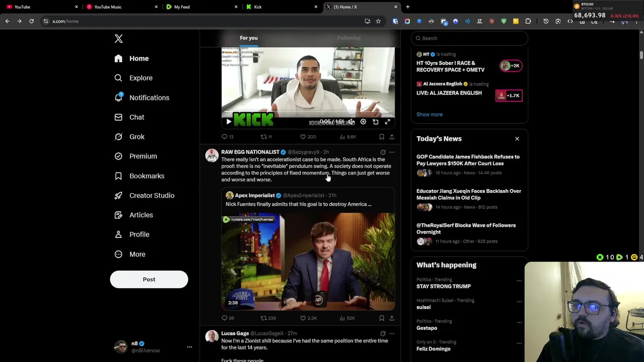Open RAW EGG NATIONALIST profile avatar
Viewport: 644px width, 362px height.
(x=212, y=155)
